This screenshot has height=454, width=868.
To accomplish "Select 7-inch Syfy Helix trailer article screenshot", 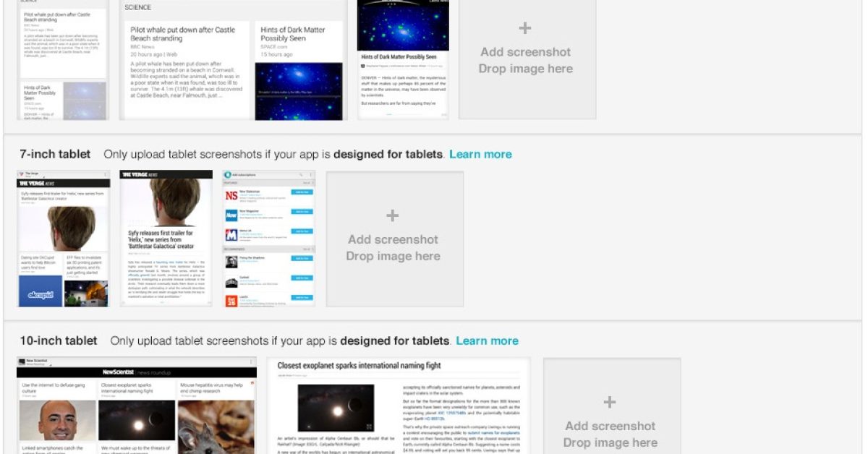I will pyautogui.click(x=166, y=239).
